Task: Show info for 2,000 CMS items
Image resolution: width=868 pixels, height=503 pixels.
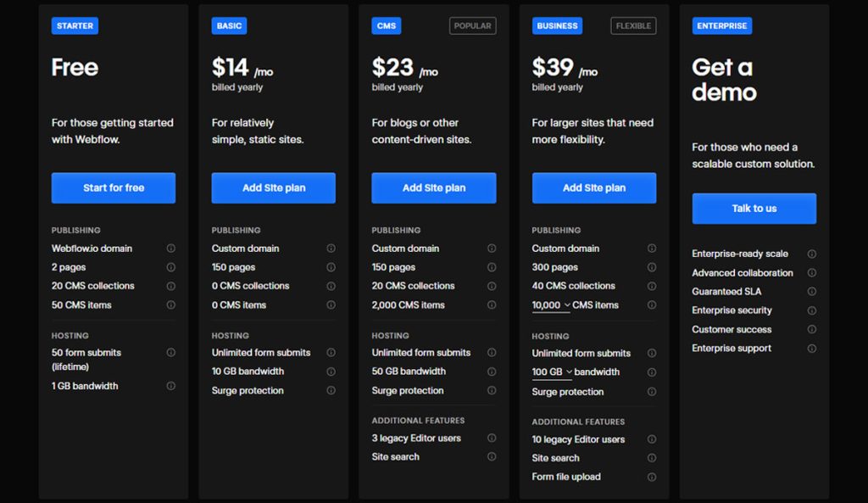Action: [x=492, y=305]
